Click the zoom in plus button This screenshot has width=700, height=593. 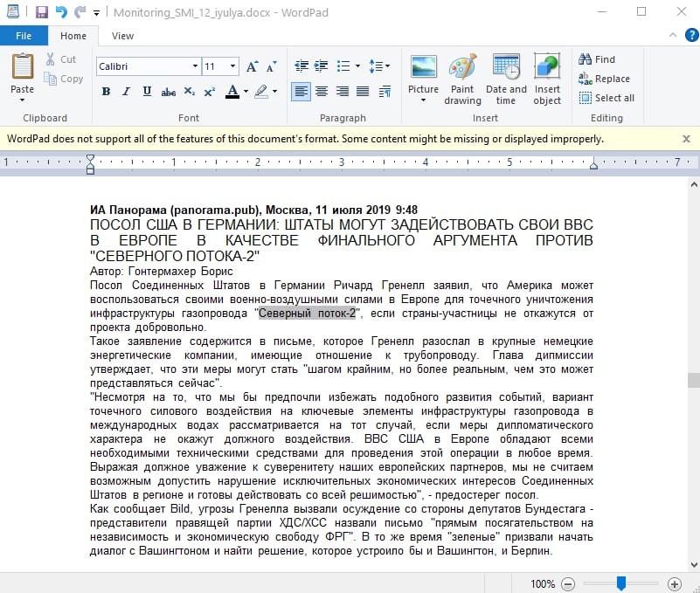[675, 583]
